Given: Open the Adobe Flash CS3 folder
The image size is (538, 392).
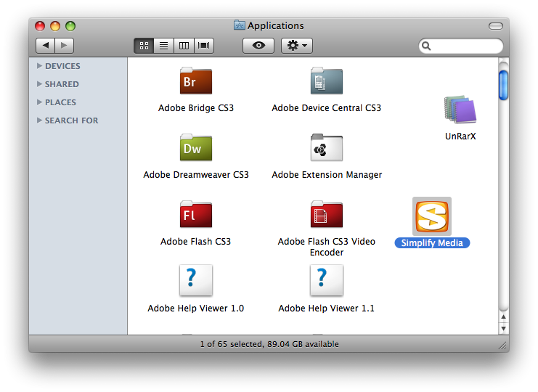Looking at the screenshot, I should 195,215.
